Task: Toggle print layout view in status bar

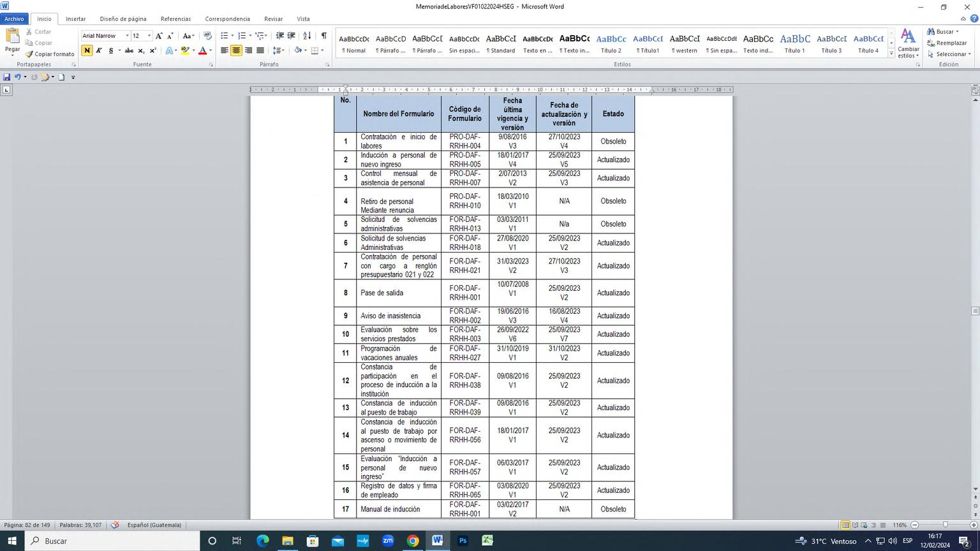Action: (x=845, y=525)
